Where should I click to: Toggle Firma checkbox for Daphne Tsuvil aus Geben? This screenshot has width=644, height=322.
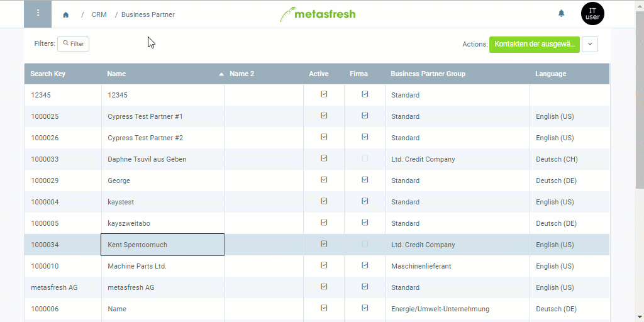point(365,158)
